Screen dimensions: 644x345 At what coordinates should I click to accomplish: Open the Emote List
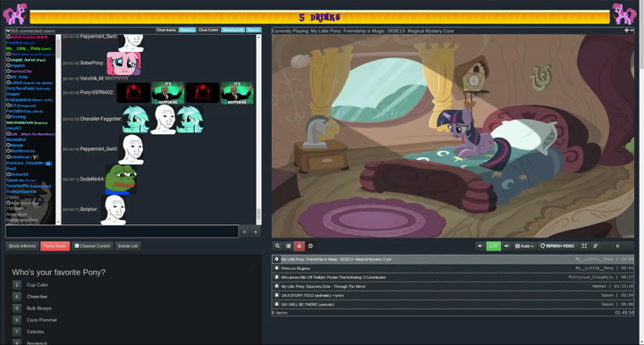tap(128, 246)
